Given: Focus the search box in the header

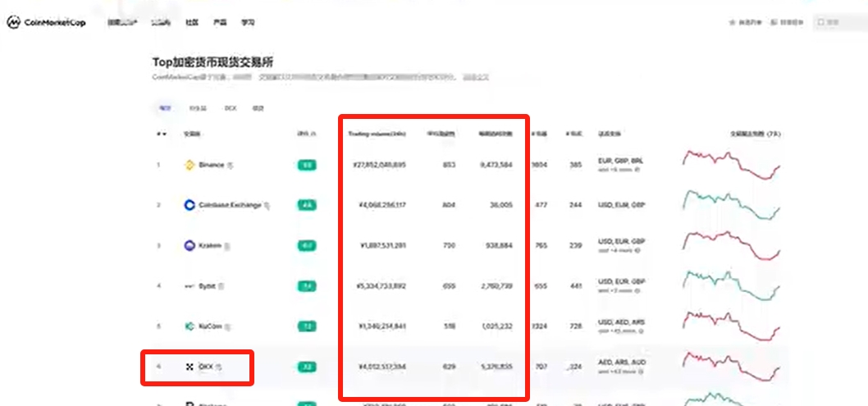Looking at the screenshot, I should point(839,23).
